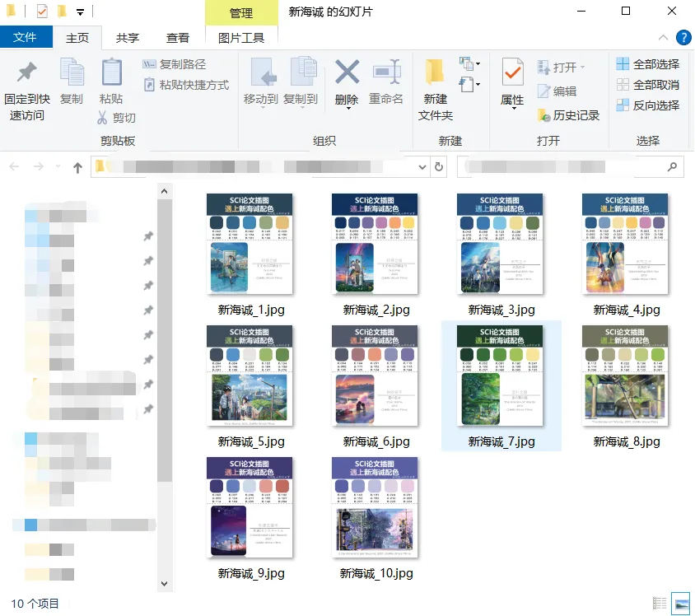The width and height of the screenshot is (695, 616).
Task: Expand the Delete (删除) dropdown arrow
Action: coord(347,108)
